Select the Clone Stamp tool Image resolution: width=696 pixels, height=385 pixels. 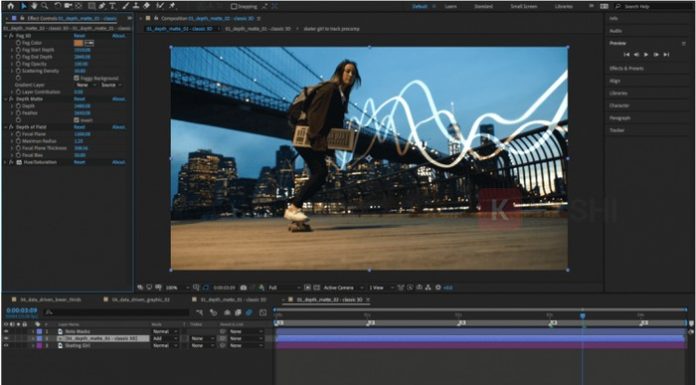[x=136, y=6]
